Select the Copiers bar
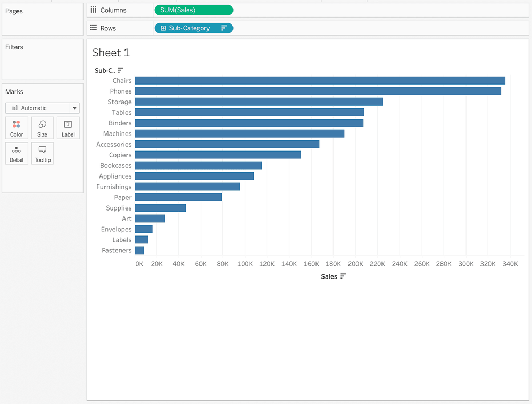The height and width of the screenshot is (404, 532). (217, 155)
